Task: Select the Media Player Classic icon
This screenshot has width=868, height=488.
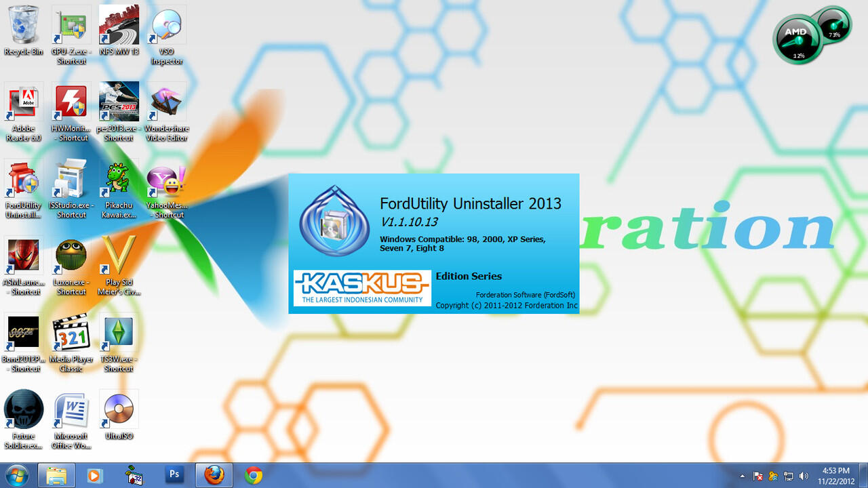Action: (x=71, y=343)
